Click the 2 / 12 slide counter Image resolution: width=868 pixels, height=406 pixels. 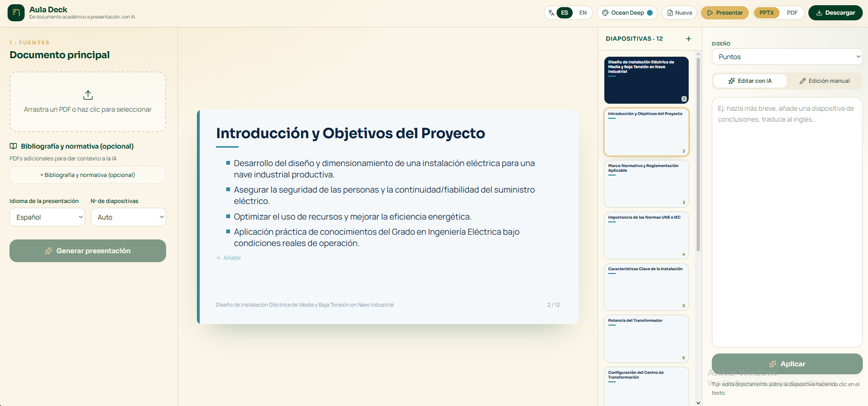coord(553,305)
